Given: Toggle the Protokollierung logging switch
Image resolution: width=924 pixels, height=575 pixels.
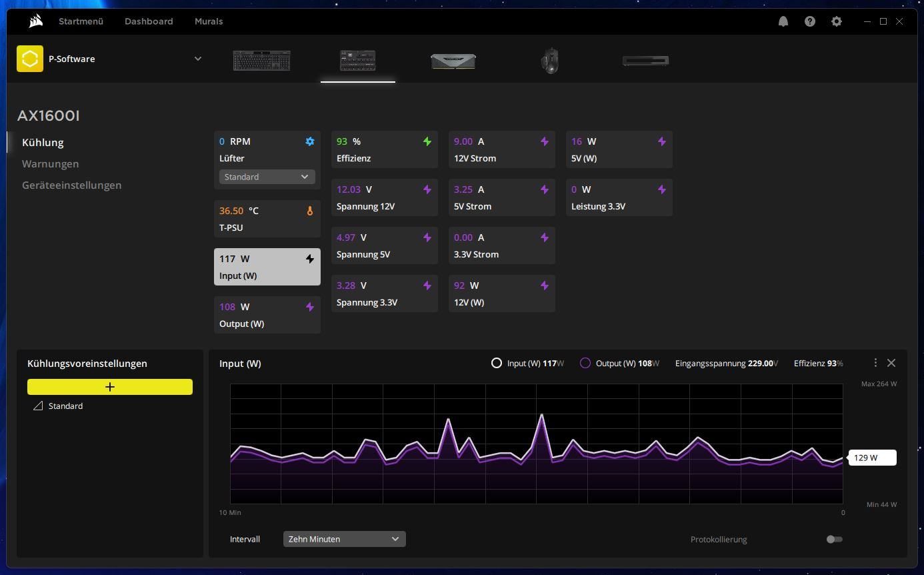Looking at the screenshot, I should click(835, 539).
